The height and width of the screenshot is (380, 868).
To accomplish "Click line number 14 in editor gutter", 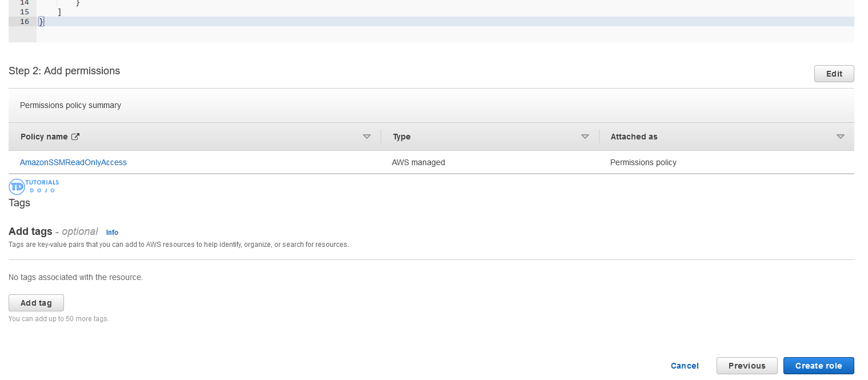I will point(24,3).
